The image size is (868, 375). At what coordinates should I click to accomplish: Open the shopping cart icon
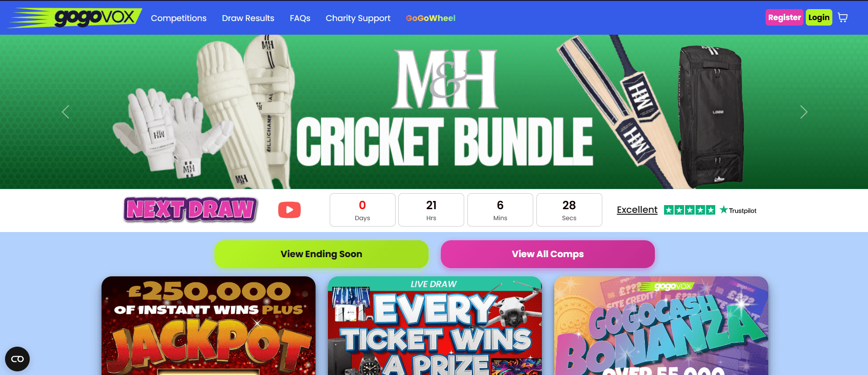[x=842, y=17]
